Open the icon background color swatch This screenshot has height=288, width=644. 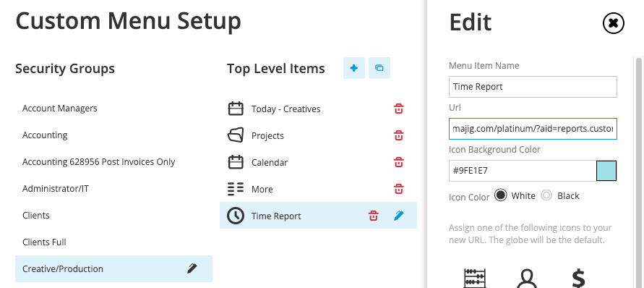point(606,171)
